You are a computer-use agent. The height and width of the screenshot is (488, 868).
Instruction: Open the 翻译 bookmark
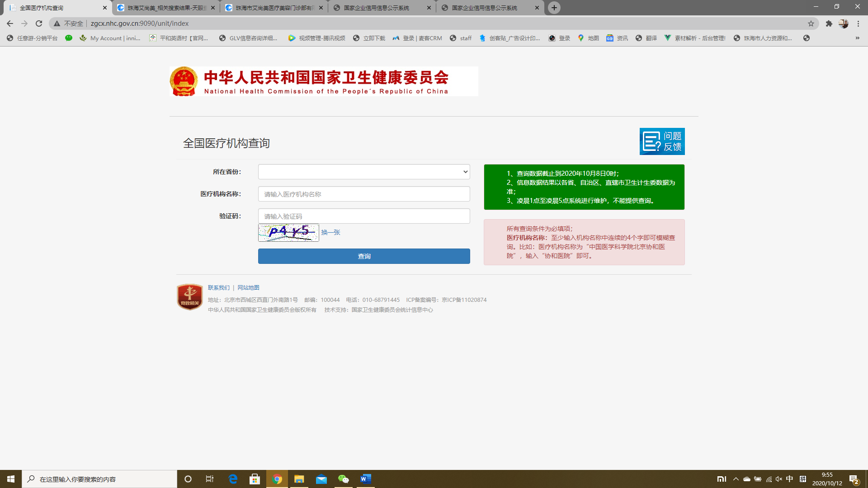[x=646, y=38]
